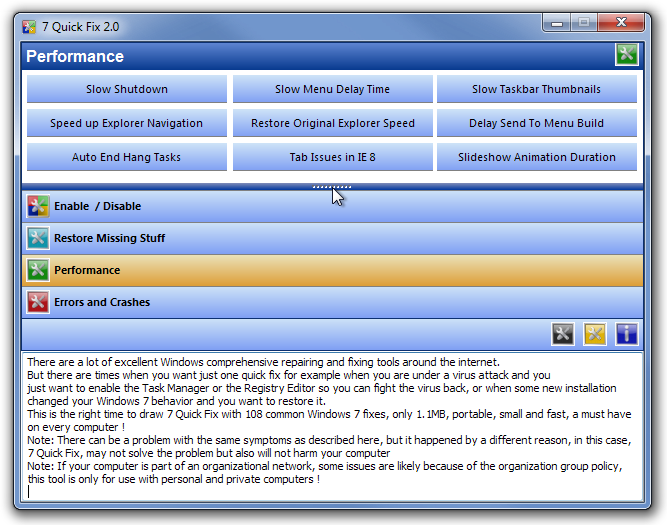Fix Tab Issues in IE 8

[x=332, y=157]
